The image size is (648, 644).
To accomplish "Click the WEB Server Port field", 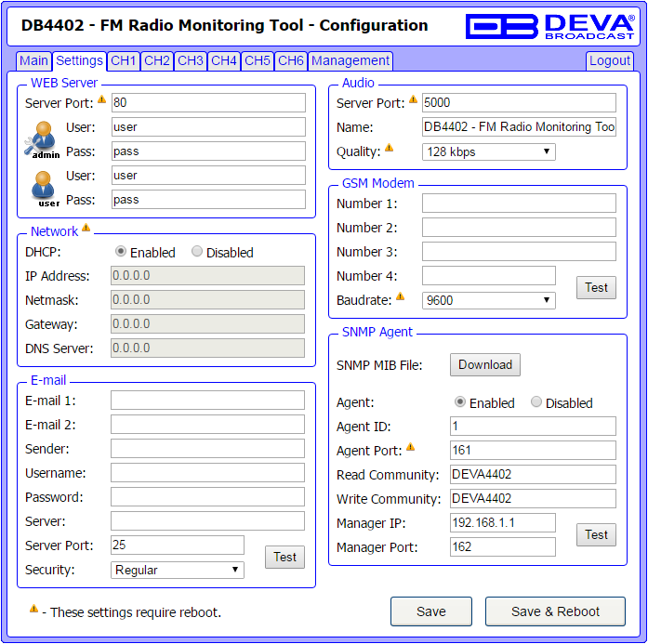I will tap(208, 102).
